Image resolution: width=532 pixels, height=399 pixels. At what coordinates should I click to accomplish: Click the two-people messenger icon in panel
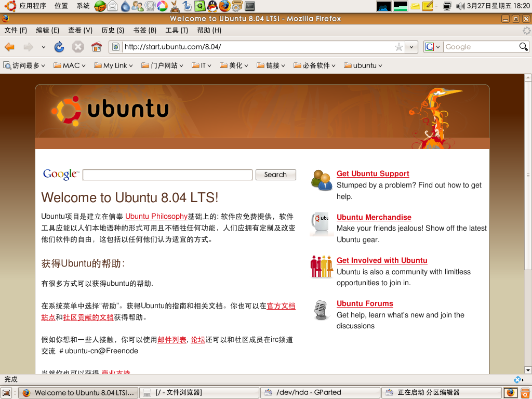click(x=137, y=6)
